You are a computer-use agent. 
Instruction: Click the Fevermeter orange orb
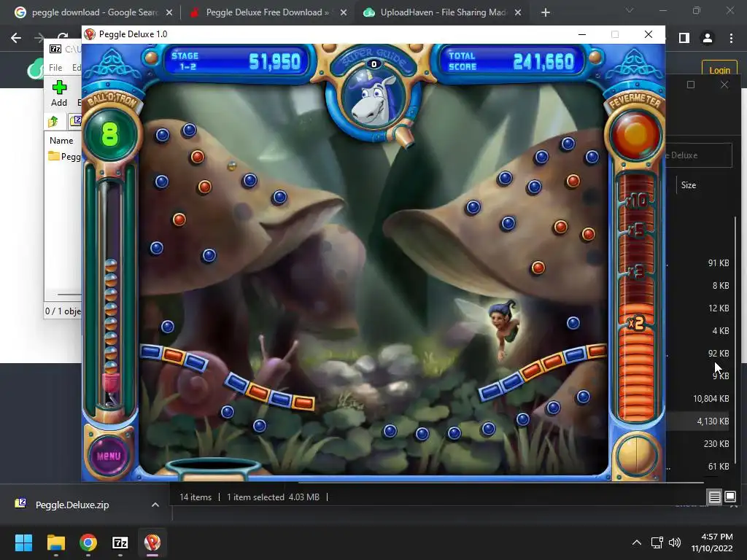[635, 134]
